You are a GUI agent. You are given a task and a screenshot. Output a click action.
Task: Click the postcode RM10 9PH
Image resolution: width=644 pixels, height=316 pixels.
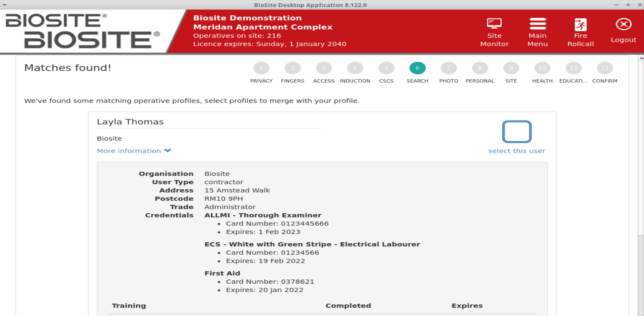[224, 199]
